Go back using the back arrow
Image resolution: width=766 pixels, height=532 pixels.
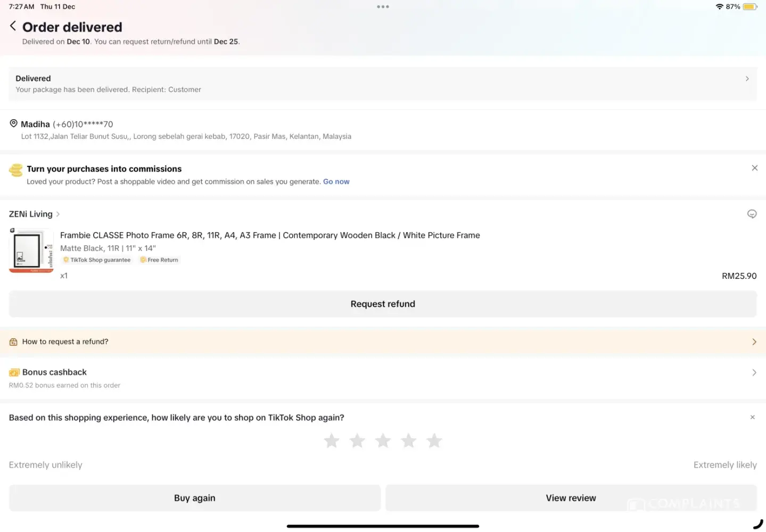[x=13, y=26]
